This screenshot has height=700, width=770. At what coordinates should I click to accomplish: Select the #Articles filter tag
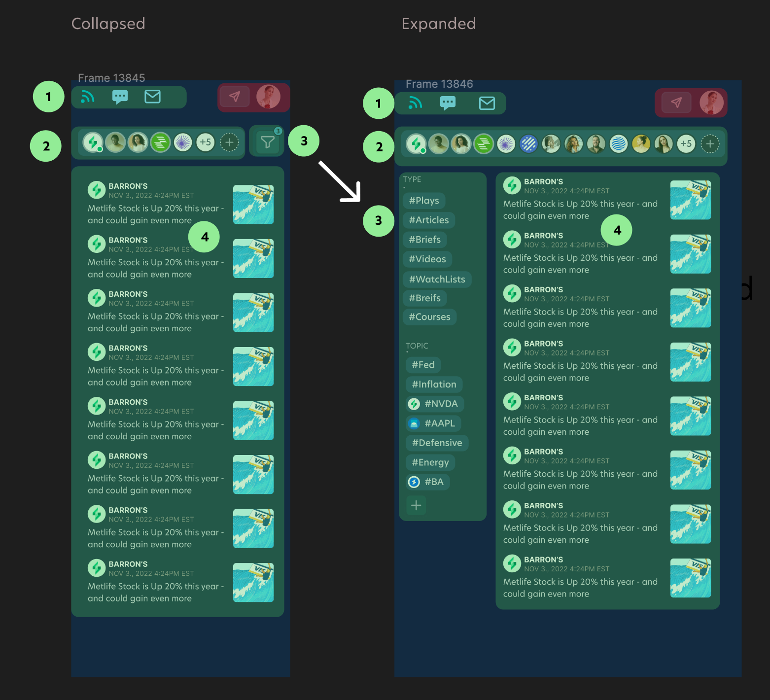tap(428, 220)
